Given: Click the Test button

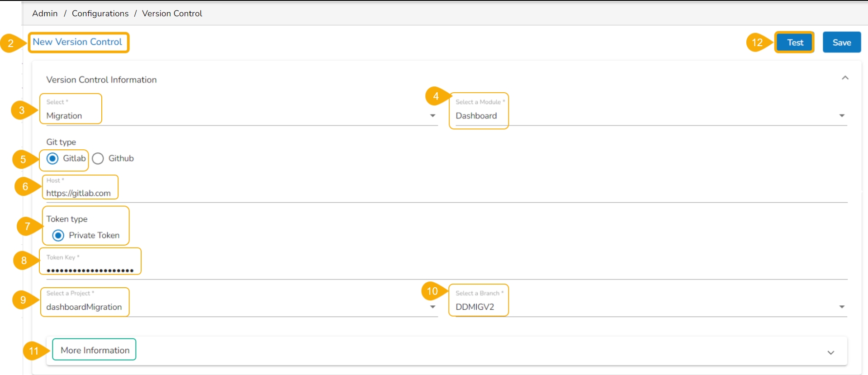Looking at the screenshot, I should (x=795, y=43).
